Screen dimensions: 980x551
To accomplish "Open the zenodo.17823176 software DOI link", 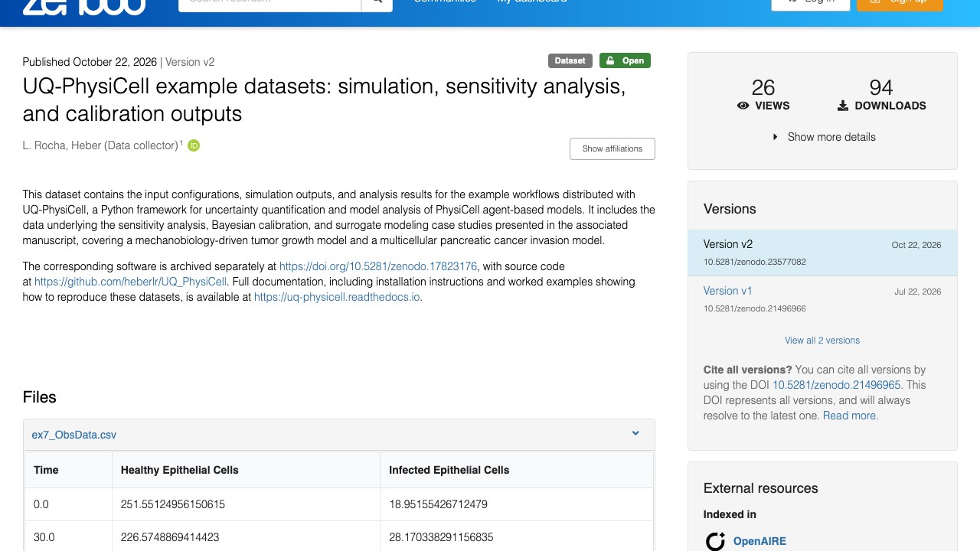I will coord(378,266).
